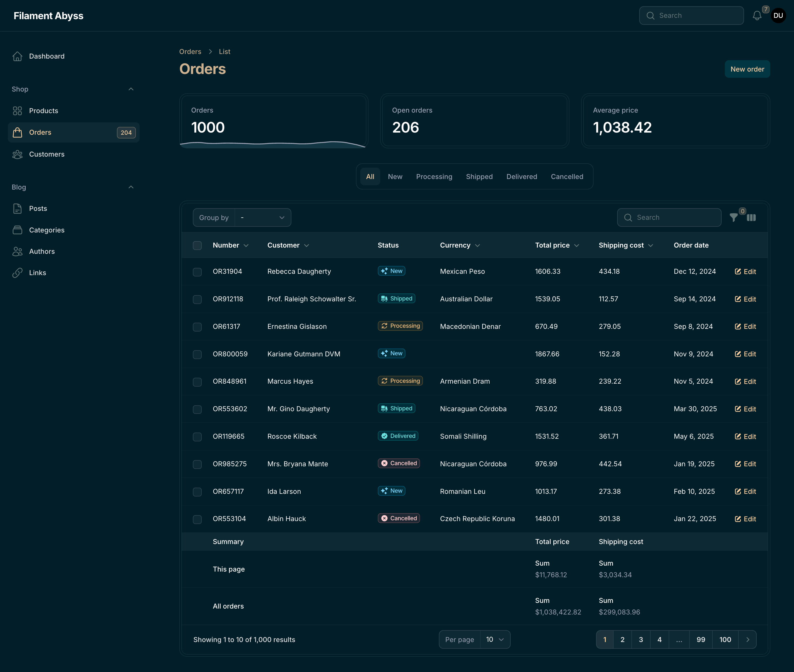Click the Links chain icon
794x672 pixels.
pyautogui.click(x=18, y=272)
